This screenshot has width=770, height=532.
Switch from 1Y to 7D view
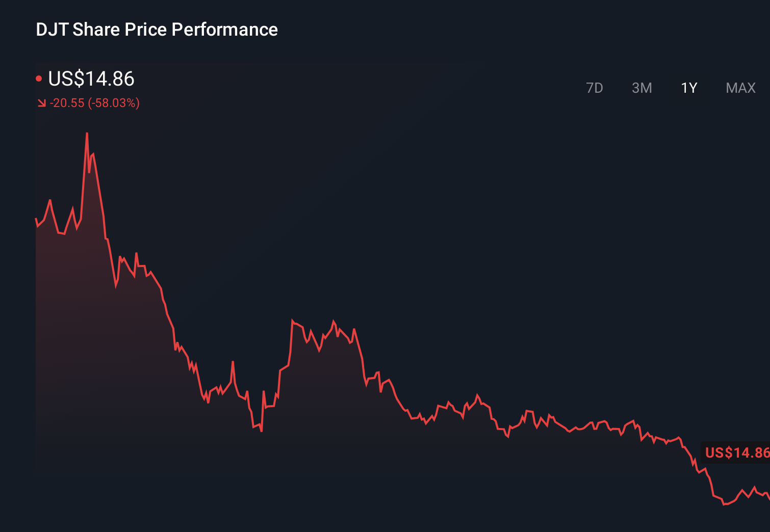pyautogui.click(x=595, y=88)
